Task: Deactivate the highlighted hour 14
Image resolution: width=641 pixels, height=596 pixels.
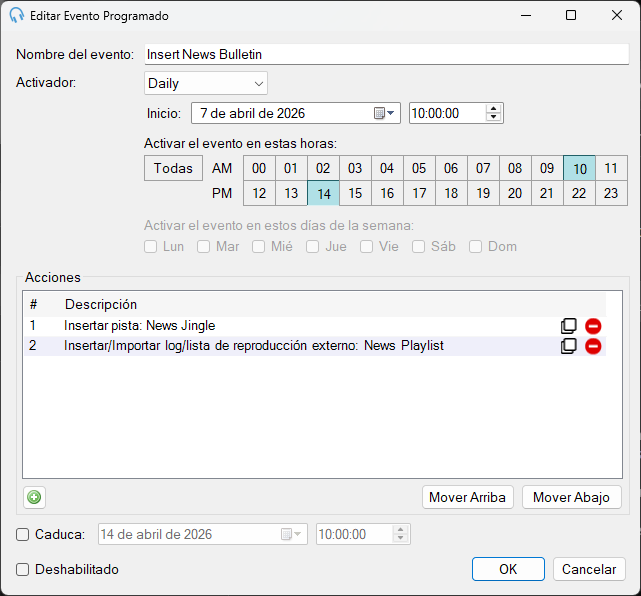Action: 323,193
